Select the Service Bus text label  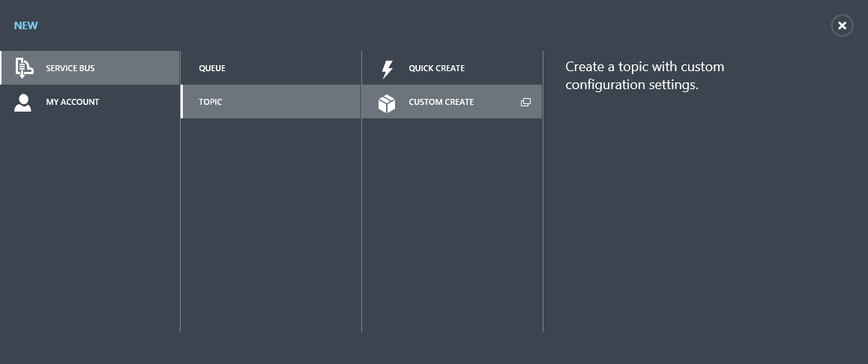[x=70, y=68]
